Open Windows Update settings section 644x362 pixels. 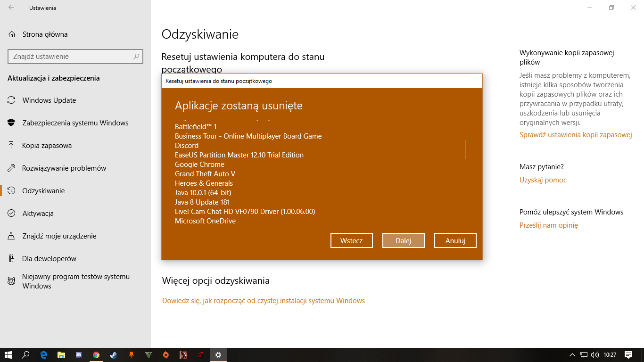click(49, 100)
